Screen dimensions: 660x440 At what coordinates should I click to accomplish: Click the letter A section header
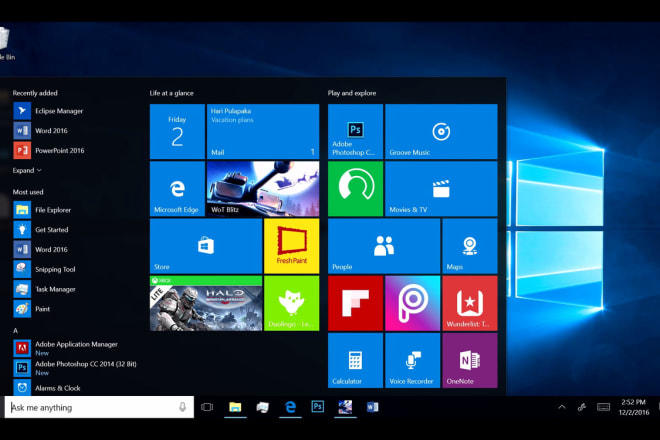(x=16, y=331)
